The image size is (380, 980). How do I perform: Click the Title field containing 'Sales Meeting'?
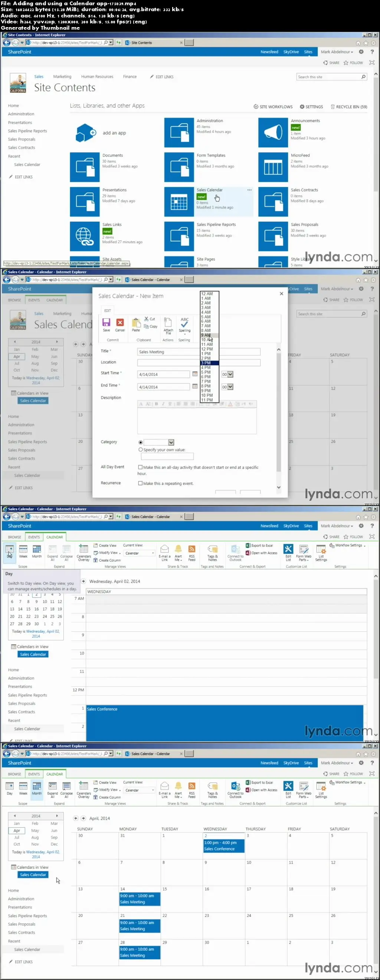(x=199, y=352)
